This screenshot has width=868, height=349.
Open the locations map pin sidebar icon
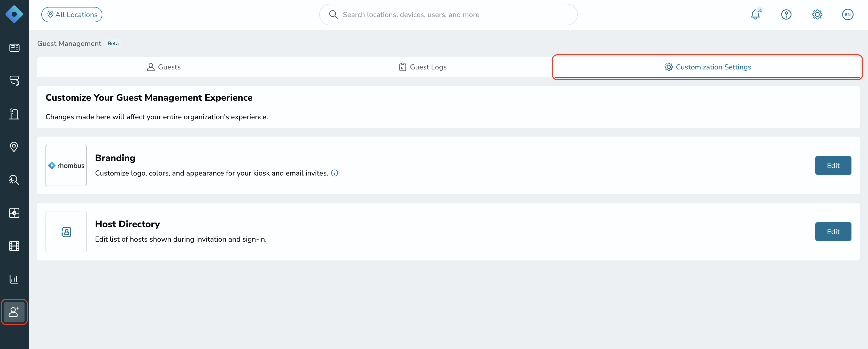(x=14, y=147)
